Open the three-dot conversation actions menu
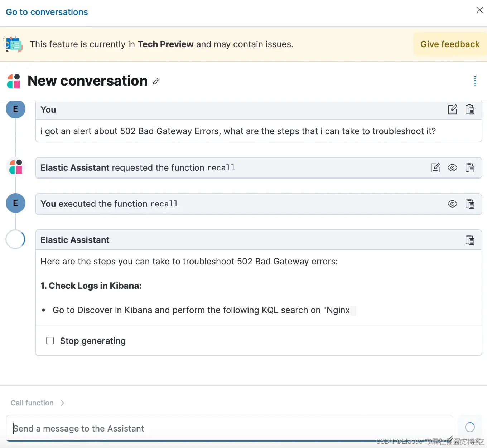487x448 pixels. click(475, 81)
